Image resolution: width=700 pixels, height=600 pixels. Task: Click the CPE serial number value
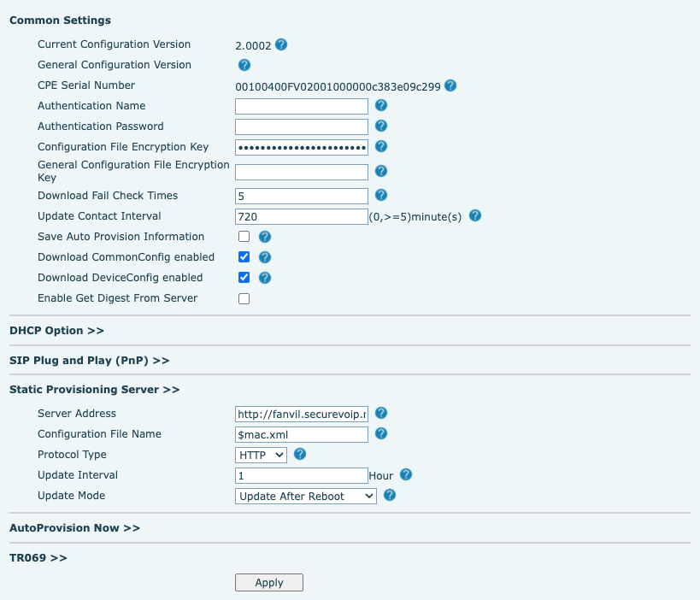338,86
